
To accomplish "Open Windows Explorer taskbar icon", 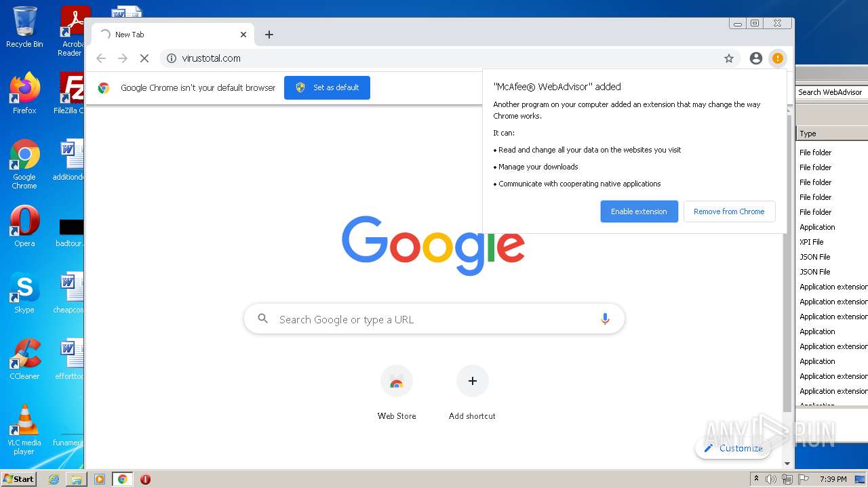I will pyautogui.click(x=77, y=479).
